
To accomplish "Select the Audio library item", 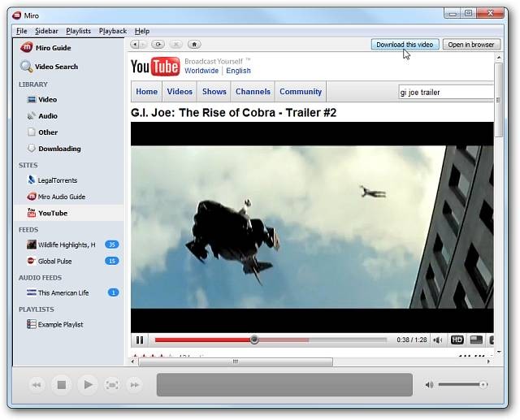I will [x=42, y=115].
